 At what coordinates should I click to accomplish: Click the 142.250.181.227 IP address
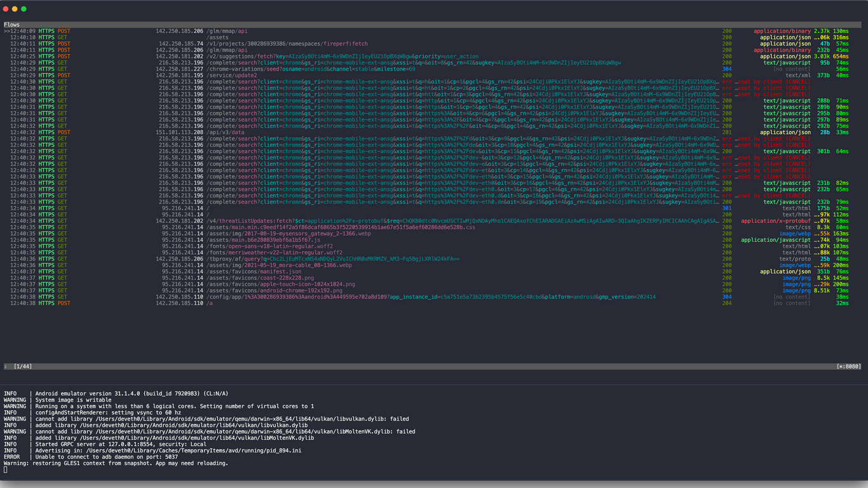click(180, 69)
